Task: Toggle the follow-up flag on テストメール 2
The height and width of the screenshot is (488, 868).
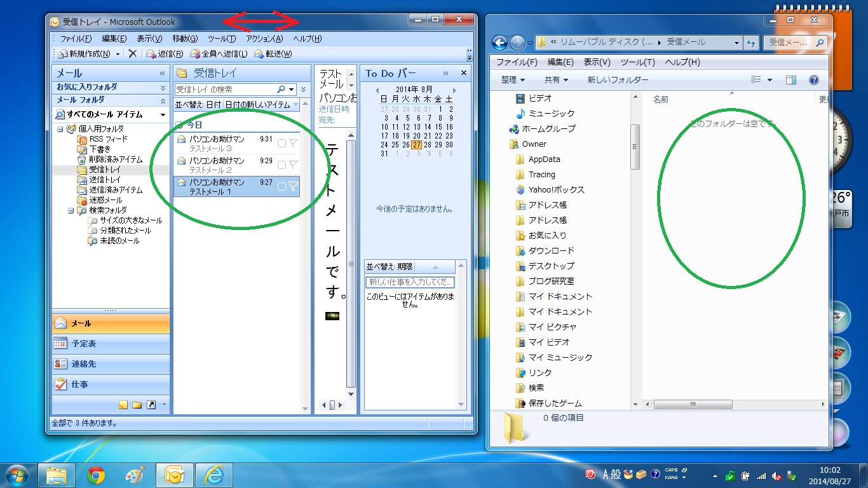Action: 293,165
